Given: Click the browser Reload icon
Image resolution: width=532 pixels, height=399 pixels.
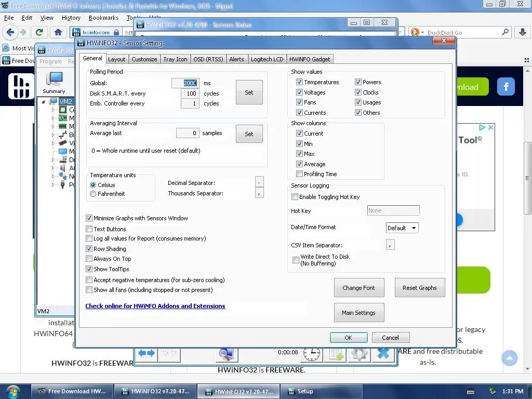Looking at the screenshot, I should [x=39, y=32].
